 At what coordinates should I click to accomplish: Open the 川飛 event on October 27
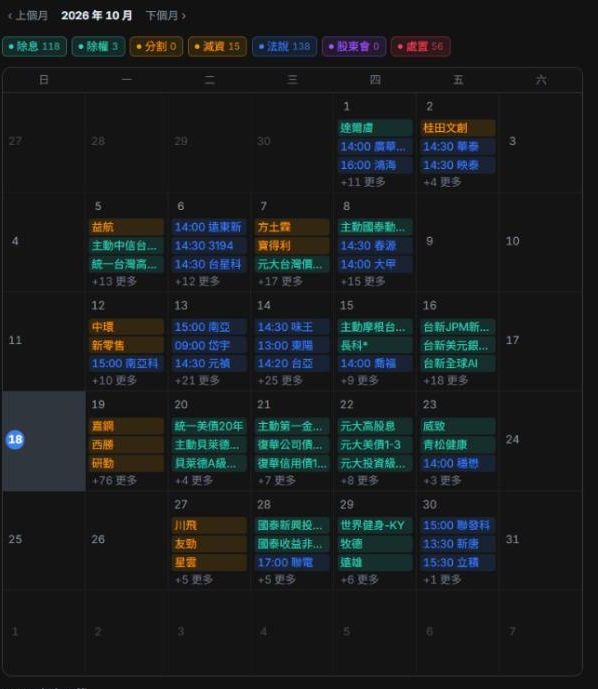209,526
